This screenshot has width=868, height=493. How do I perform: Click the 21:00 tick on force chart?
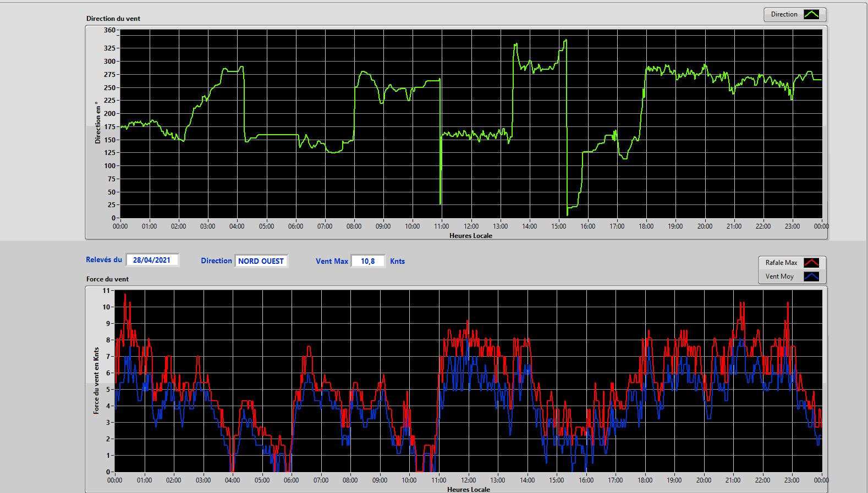point(733,480)
